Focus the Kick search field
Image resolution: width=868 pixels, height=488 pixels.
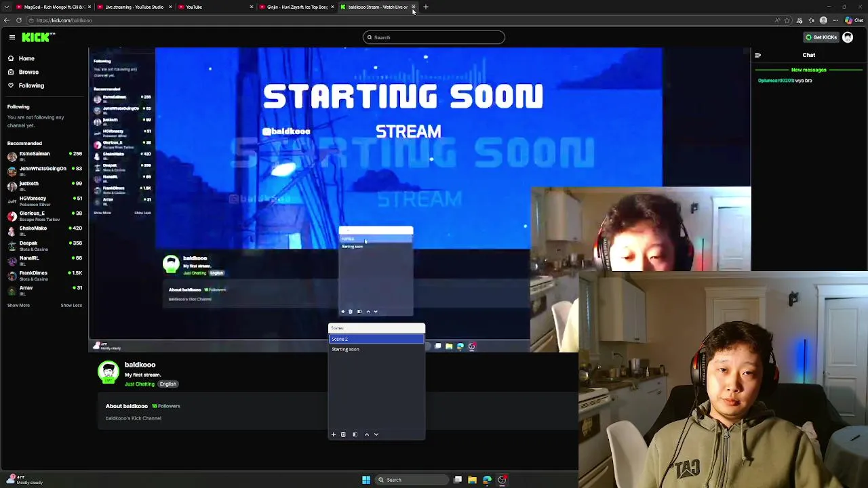(434, 37)
